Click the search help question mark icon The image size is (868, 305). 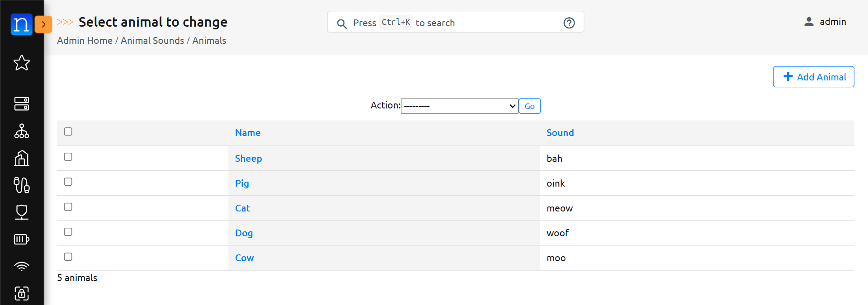(569, 23)
